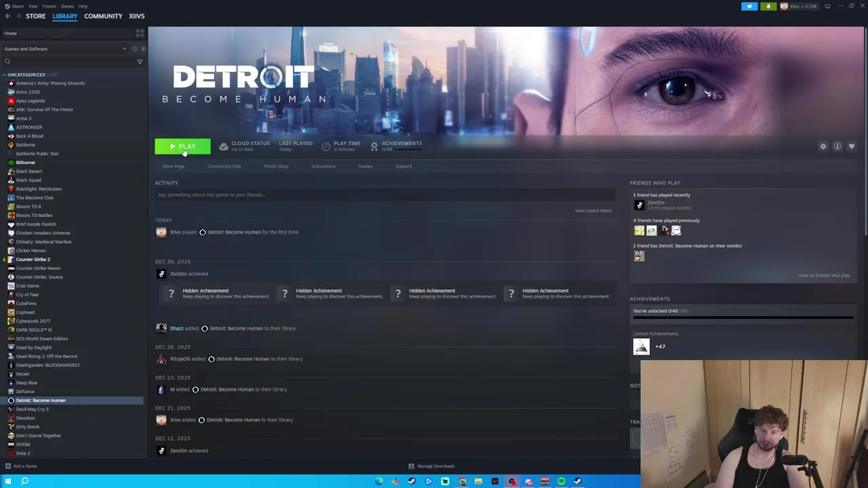This screenshot has height=488, width=868.
Task: Open the Friends menu
Action: (50, 6)
